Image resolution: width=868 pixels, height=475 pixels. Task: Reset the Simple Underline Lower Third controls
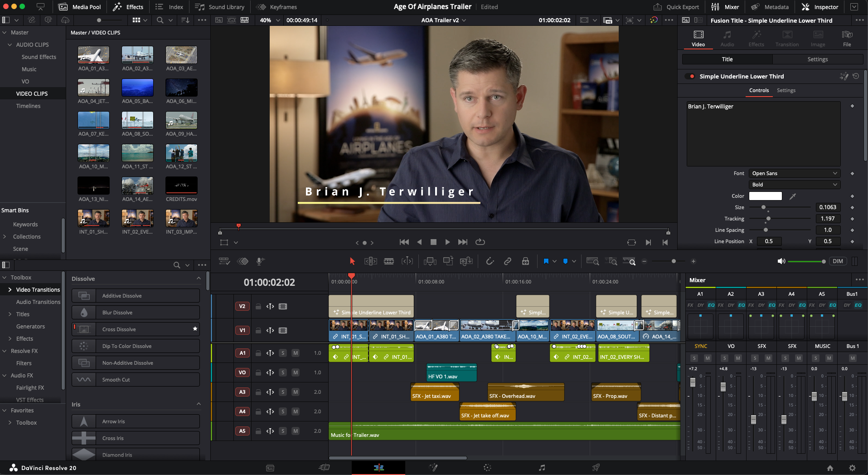(856, 76)
